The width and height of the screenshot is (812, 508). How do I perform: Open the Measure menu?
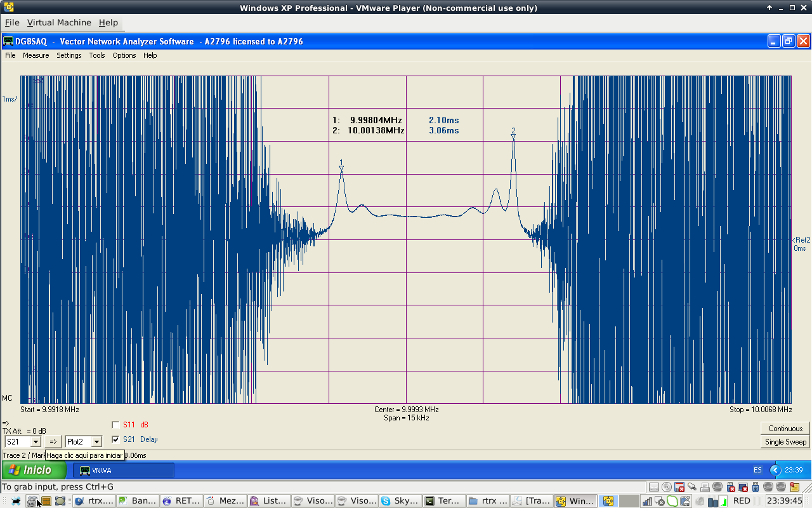pos(36,55)
